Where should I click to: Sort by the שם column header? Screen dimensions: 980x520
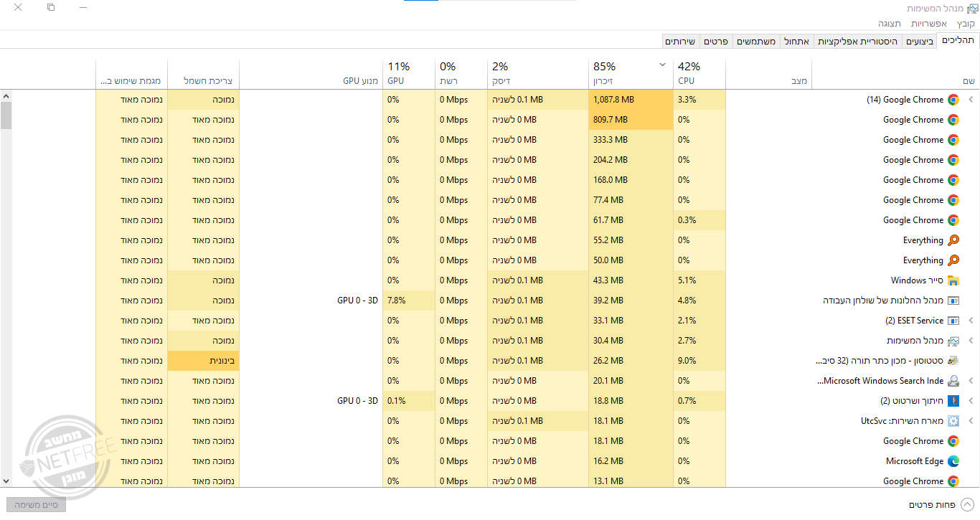pos(895,73)
